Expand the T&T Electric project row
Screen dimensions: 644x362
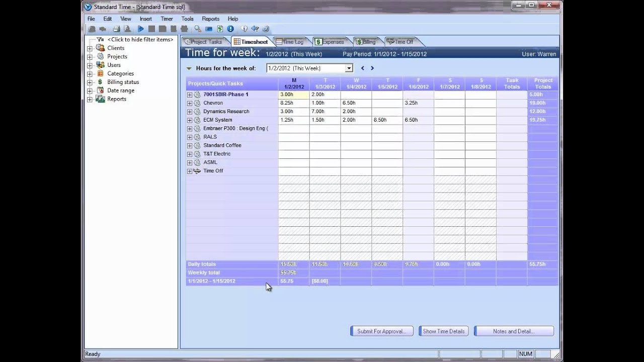(190, 154)
